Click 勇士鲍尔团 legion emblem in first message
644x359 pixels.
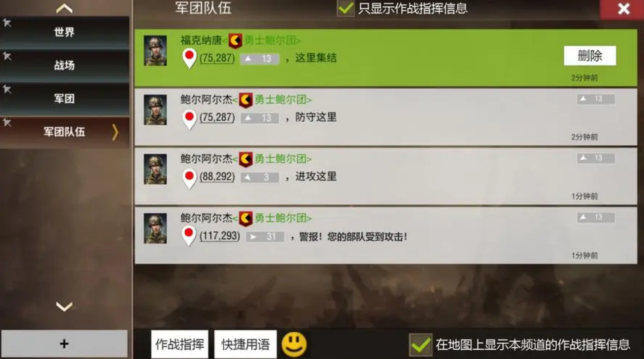coord(235,41)
